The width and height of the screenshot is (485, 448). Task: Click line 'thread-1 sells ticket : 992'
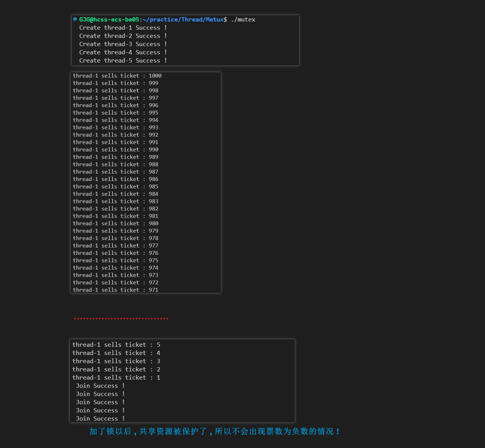pos(116,135)
